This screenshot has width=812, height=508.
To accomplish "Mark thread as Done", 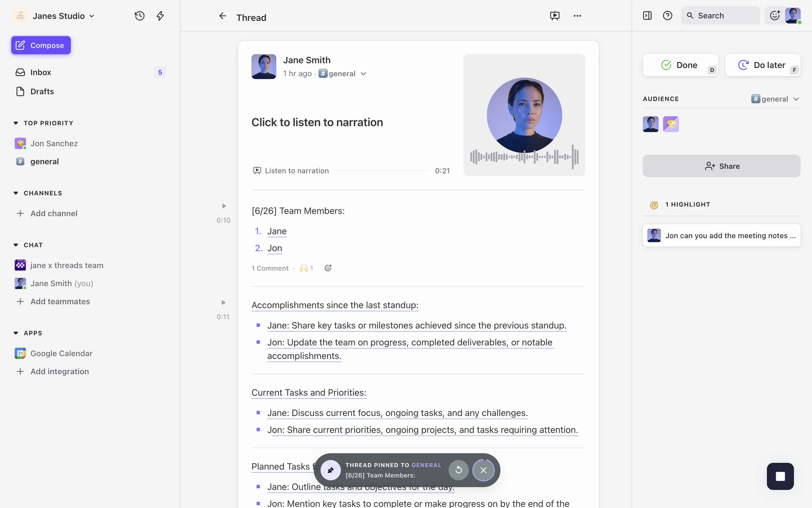I will pyautogui.click(x=680, y=65).
